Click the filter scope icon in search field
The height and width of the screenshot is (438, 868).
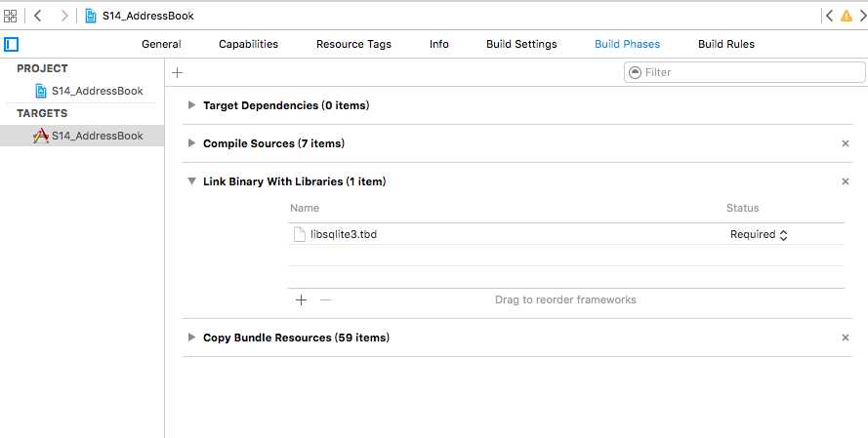click(x=636, y=72)
